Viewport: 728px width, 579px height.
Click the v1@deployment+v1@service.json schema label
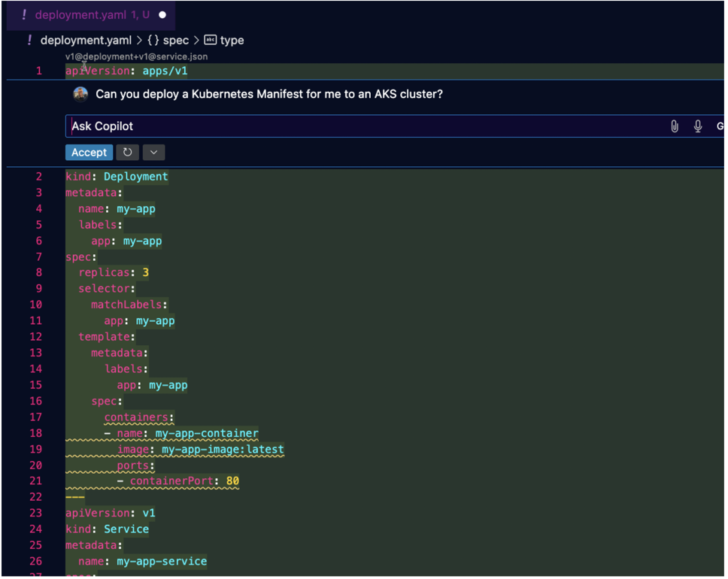(137, 56)
